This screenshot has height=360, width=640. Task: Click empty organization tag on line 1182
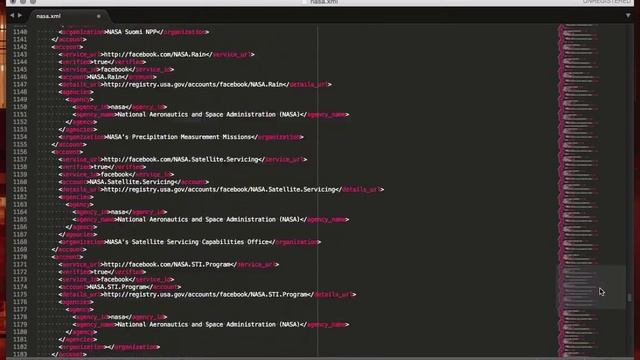coord(109,347)
